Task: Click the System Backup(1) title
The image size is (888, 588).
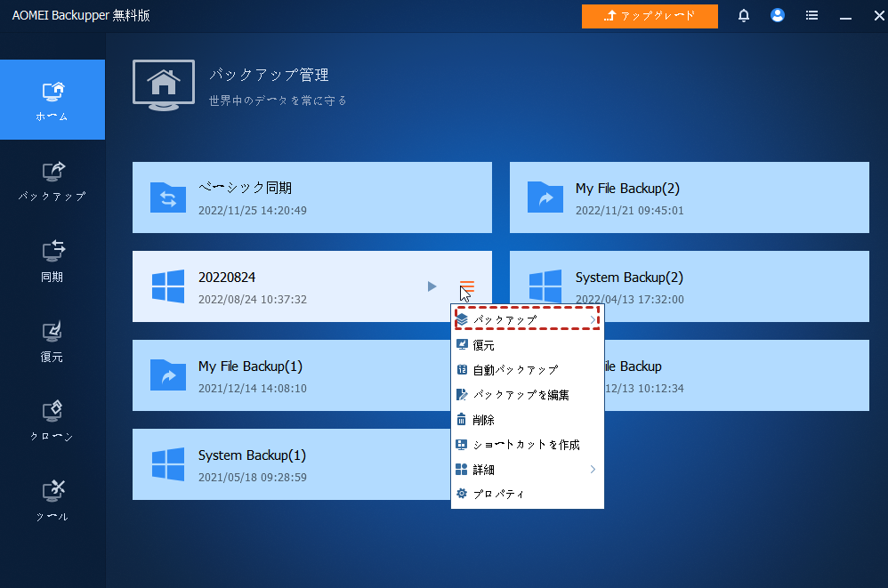Action: [252, 455]
